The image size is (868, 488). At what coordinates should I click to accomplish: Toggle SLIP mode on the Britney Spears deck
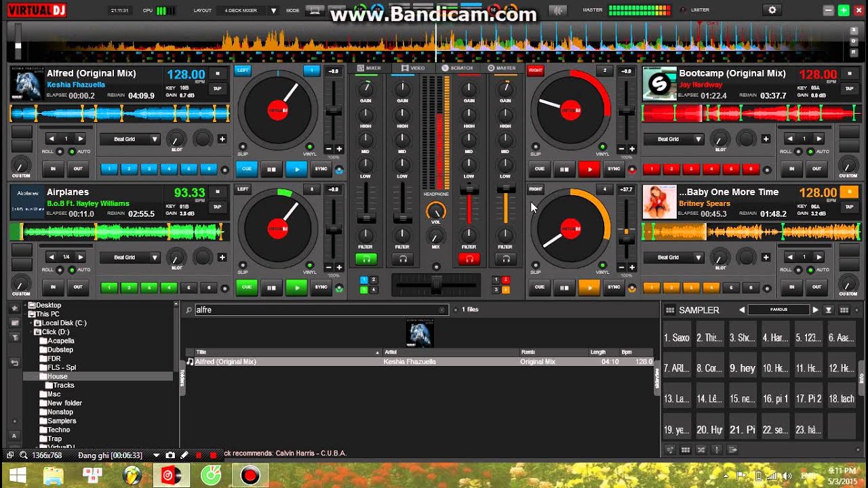pyautogui.click(x=536, y=266)
